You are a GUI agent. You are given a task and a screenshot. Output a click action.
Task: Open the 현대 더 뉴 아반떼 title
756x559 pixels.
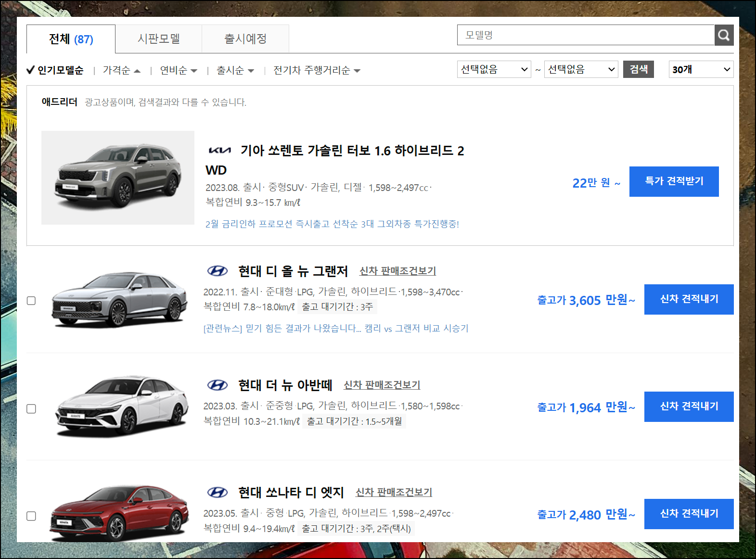(x=285, y=385)
